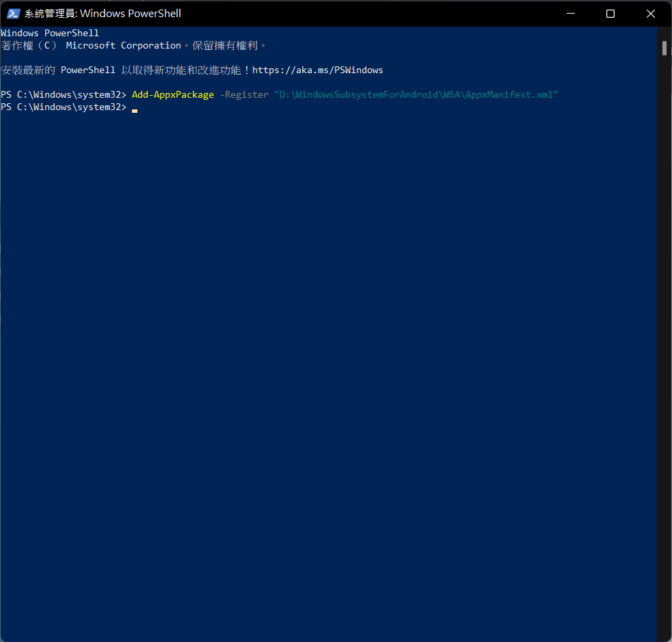Click the "Windows PowerShell" header line in the console
The image size is (672, 642).
(50, 33)
